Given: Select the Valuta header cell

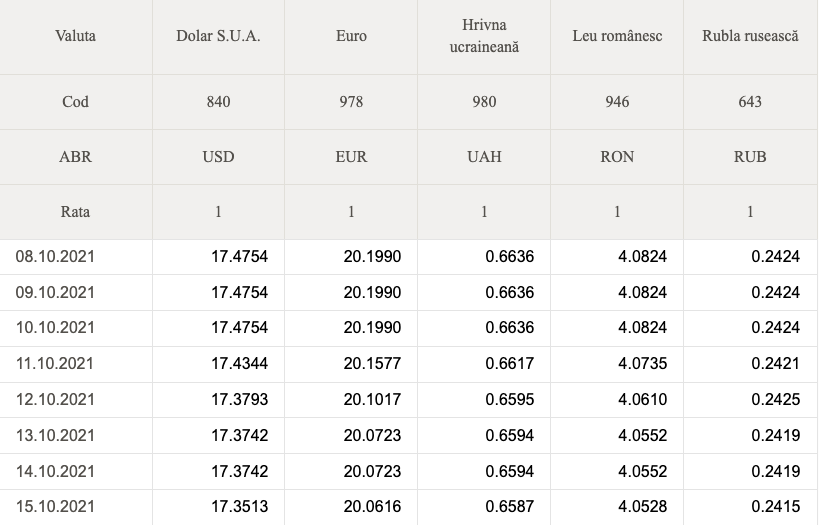Looking at the screenshot, I should (75, 36).
